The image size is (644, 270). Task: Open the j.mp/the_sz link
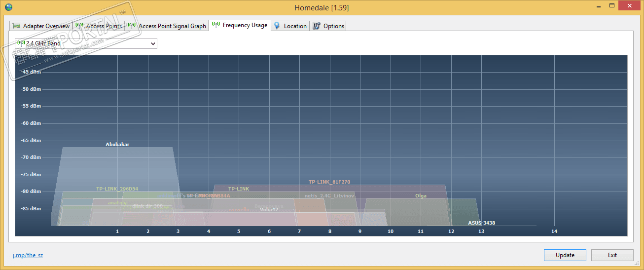pyautogui.click(x=28, y=255)
